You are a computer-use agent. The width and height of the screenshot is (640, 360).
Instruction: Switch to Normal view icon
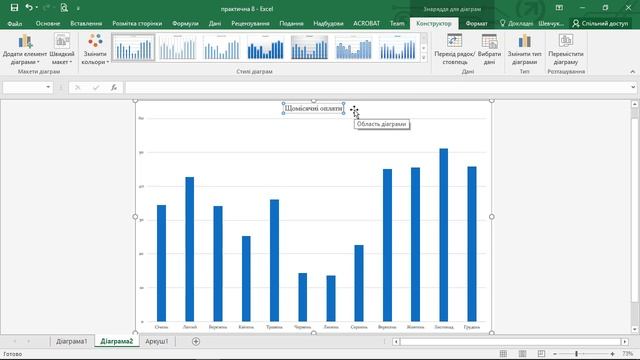click(x=503, y=353)
